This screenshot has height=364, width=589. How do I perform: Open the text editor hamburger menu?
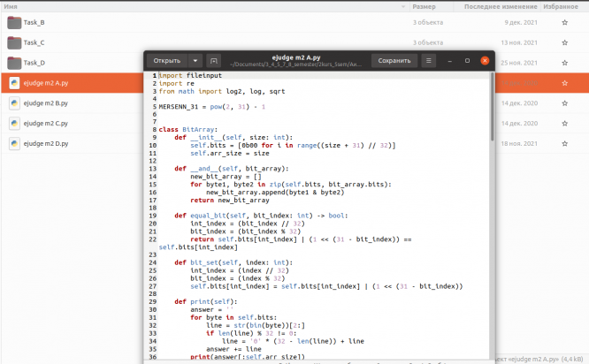tap(429, 61)
